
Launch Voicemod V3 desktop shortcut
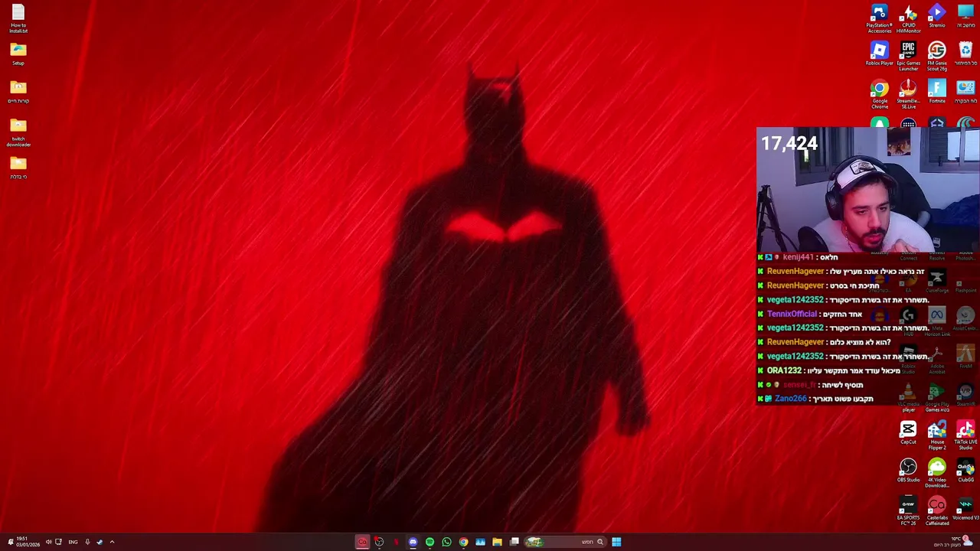pyautogui.click(x=965, y=509)
